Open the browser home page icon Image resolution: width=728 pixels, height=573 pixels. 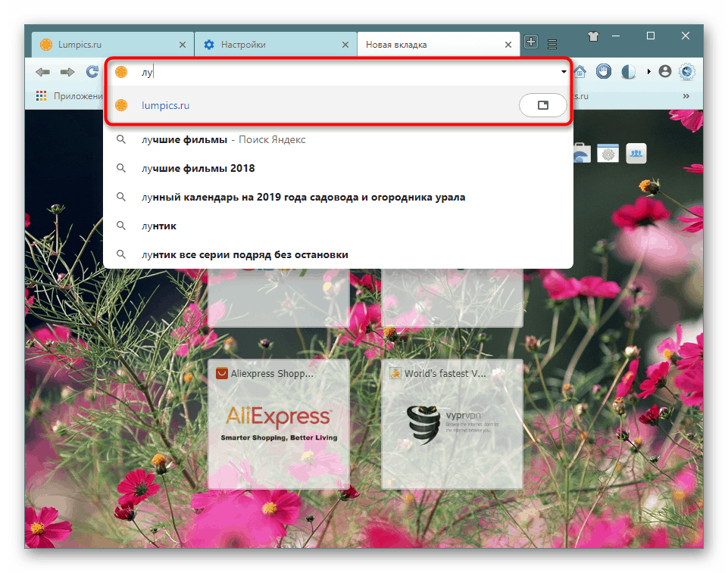click(x=580, y=71)
